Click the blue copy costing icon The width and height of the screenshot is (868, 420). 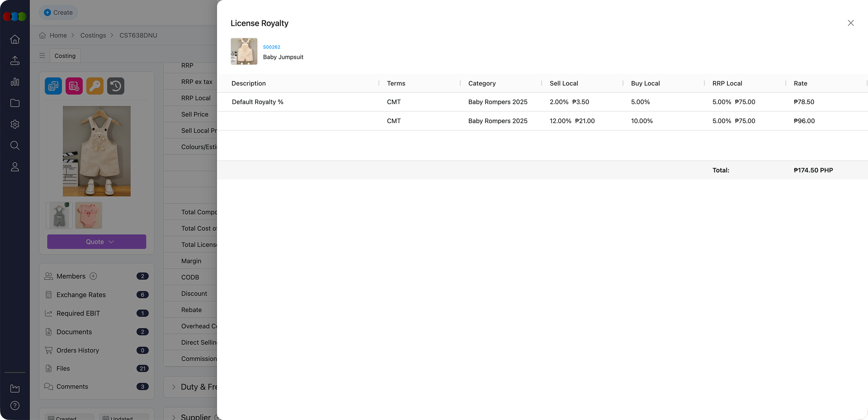pos(53,86)
